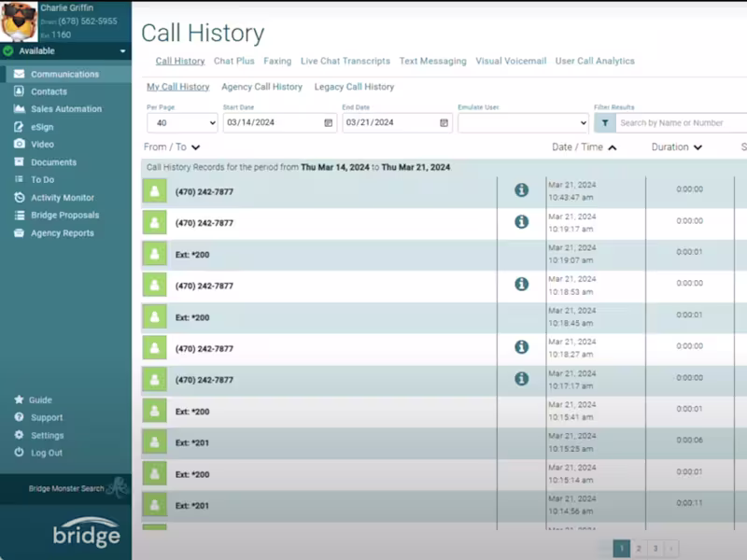Open the Settings gear in sidebar
747x560 pixels.
[x=19, y=435]
